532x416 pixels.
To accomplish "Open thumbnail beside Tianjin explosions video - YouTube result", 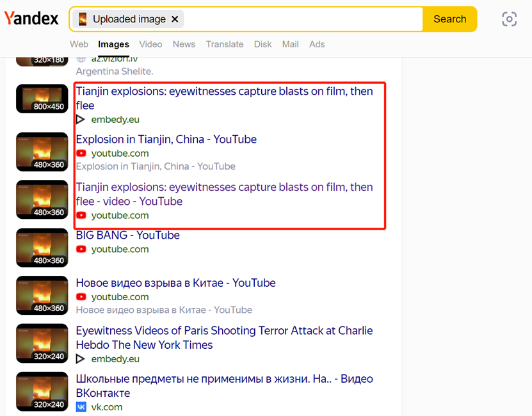I will pyautogui.click(x=42, y=200).
